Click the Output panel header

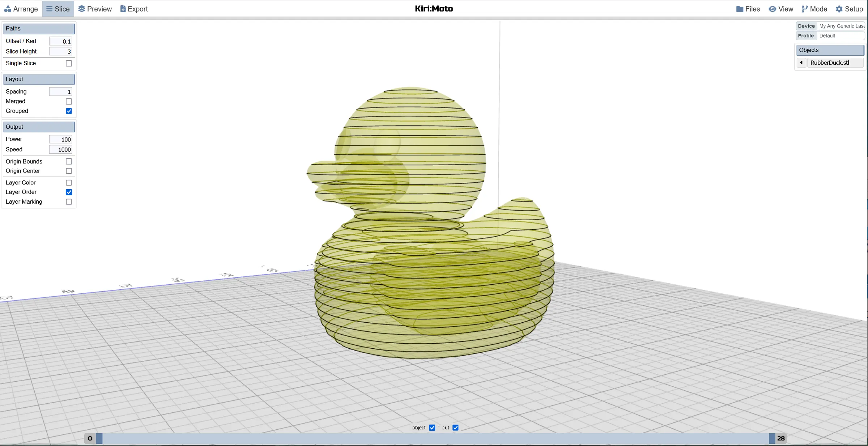tap(39, 127)
